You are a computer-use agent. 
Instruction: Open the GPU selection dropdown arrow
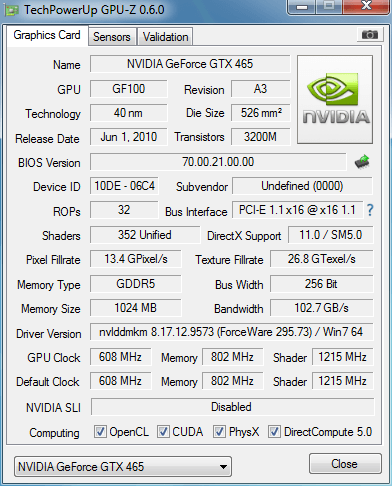(223, 467)
